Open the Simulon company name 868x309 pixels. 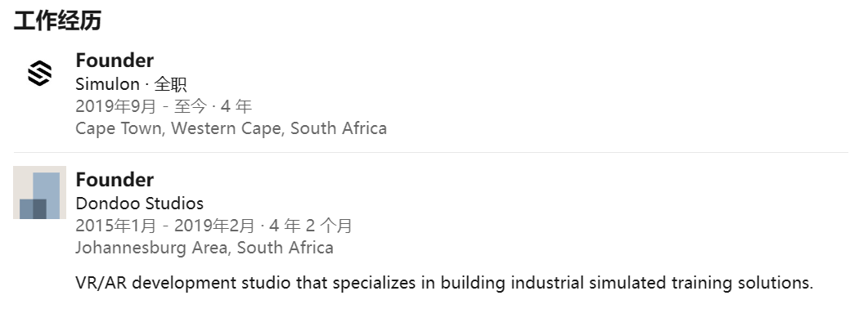click(107, 84)
